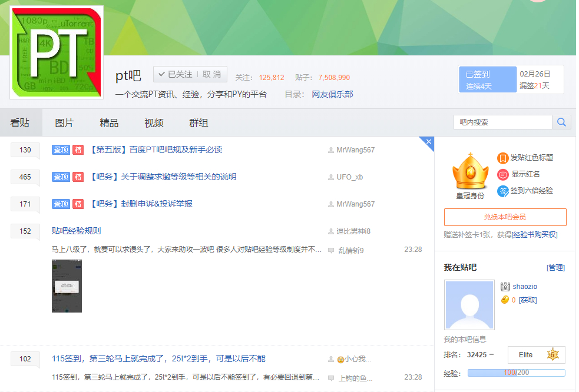
Task: Click the level 6 badge icon
Action: pyautogui.click(x=552, y=355)
